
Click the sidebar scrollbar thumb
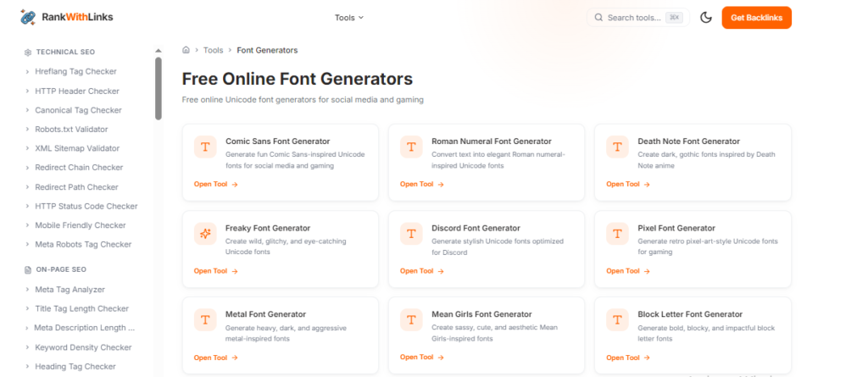(x=159, y=89)
